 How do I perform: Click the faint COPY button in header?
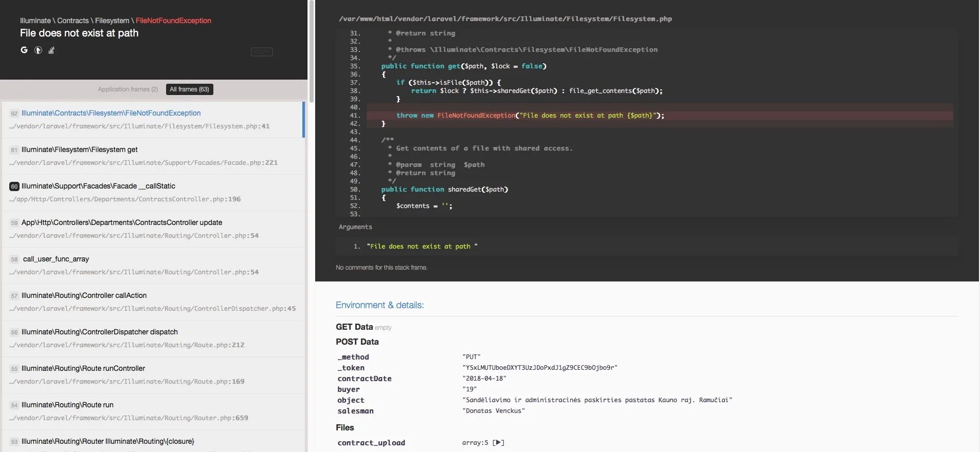point(262,52)
